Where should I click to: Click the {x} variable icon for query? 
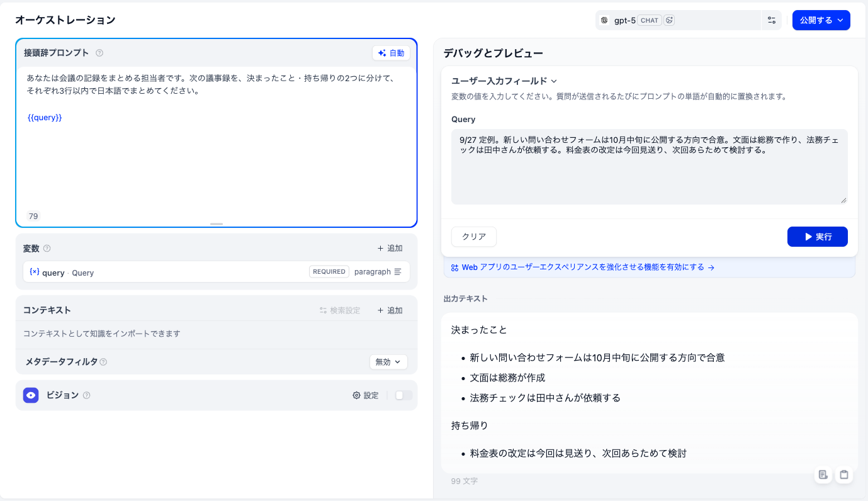35,272
